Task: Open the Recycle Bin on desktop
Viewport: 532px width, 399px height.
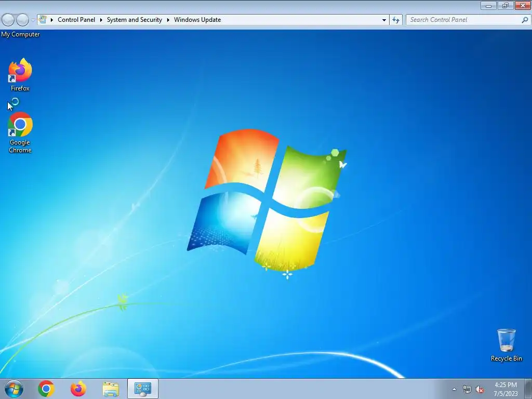Action: (506, 345)
